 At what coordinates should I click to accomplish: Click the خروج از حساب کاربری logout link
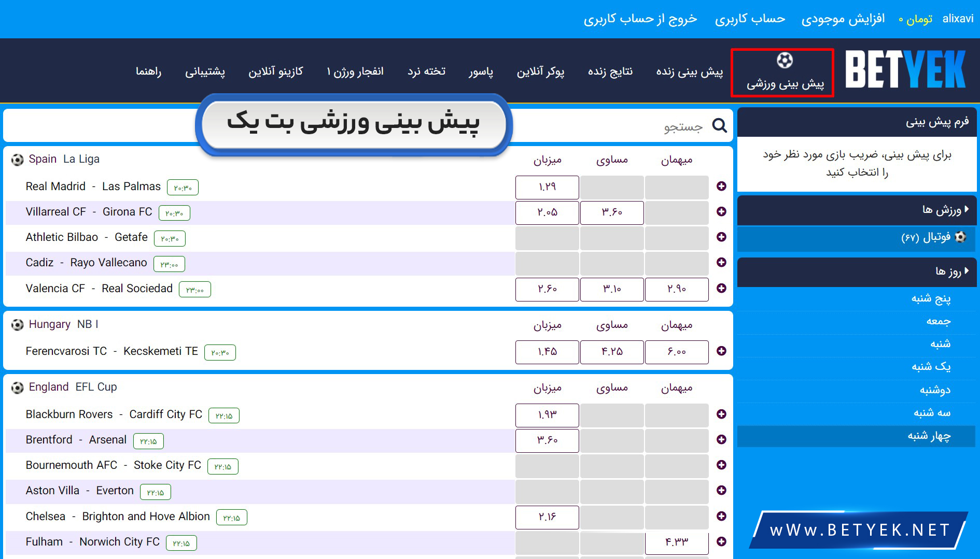click(640, 19)
